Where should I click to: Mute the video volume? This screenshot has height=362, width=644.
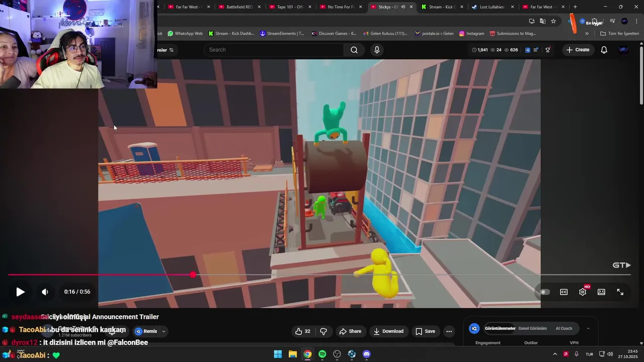tap(45, 292)
